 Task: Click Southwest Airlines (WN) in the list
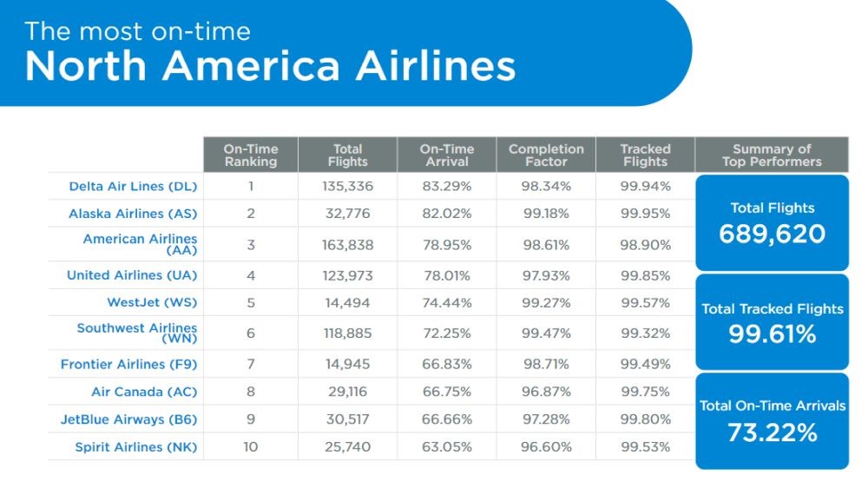coord(137,333)
